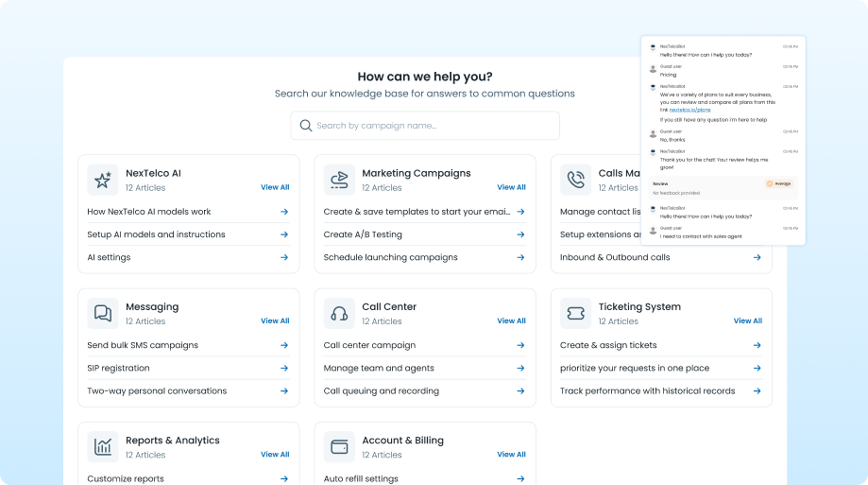Click the Ticketing System ticket icon

point(575,313)
